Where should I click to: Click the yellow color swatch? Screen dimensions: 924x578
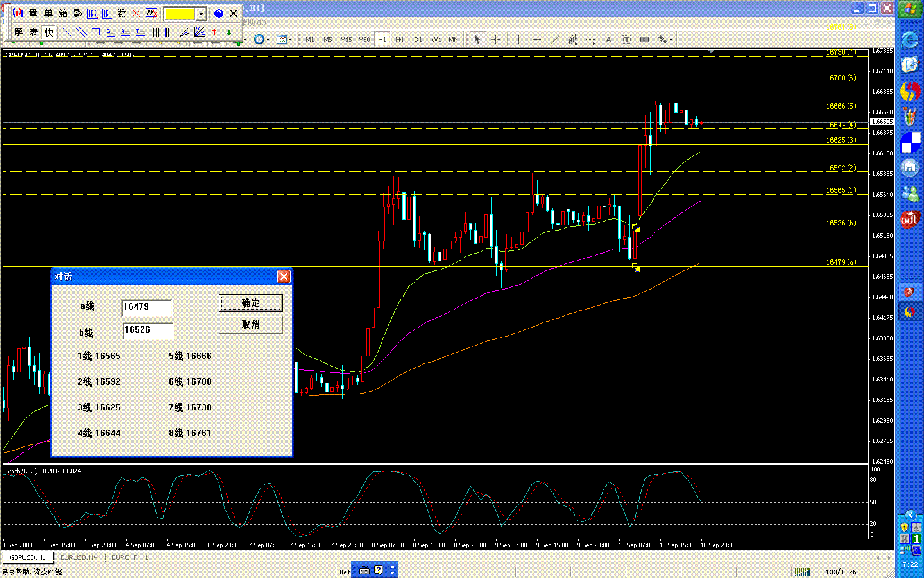pos(180,13)
